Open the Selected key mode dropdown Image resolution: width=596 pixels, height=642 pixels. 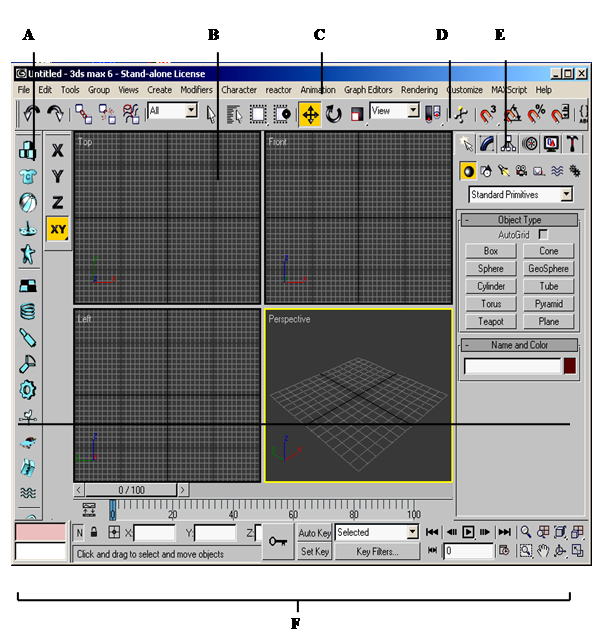coord(377,532)
